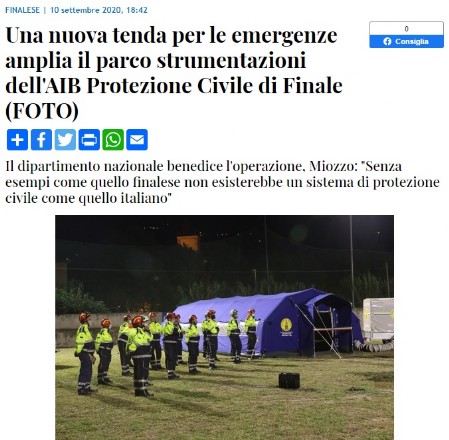This screenshot has width=449, height=440.
Task: Share the article on WhatsApp
Action: [113, 140]
